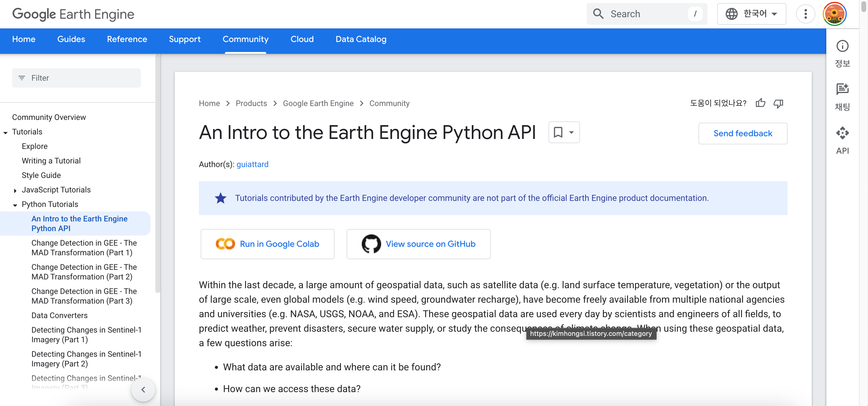868x406 pixels.
Task: Go to Community breadcrumb
Action: pos(389,103)
